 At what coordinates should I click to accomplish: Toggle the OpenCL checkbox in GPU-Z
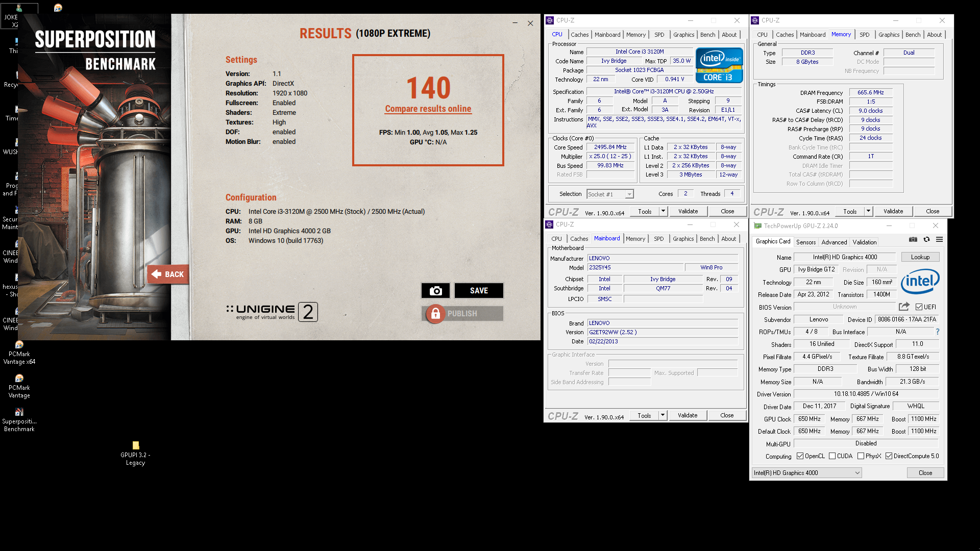click(x=800, y=456)
